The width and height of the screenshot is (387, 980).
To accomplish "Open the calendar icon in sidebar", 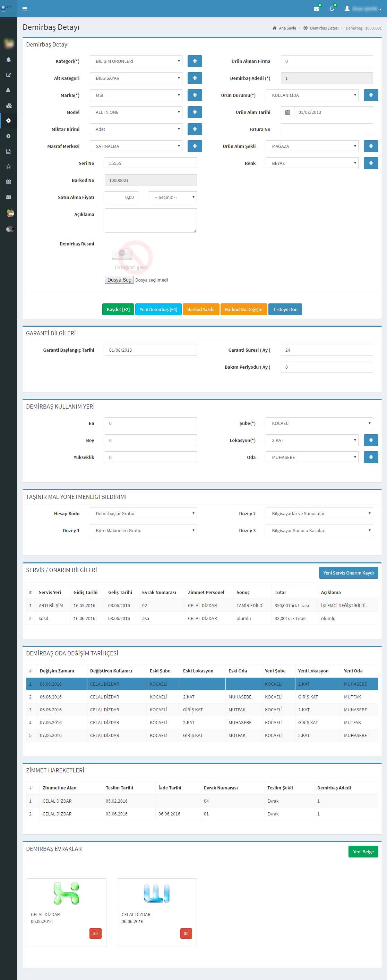I will [9, 182].
